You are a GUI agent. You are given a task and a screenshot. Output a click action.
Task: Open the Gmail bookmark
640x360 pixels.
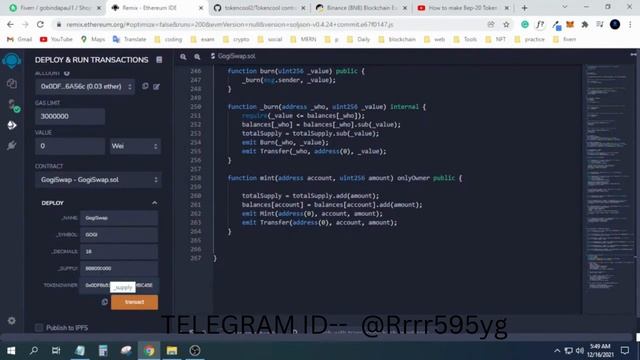coord(20,39)
